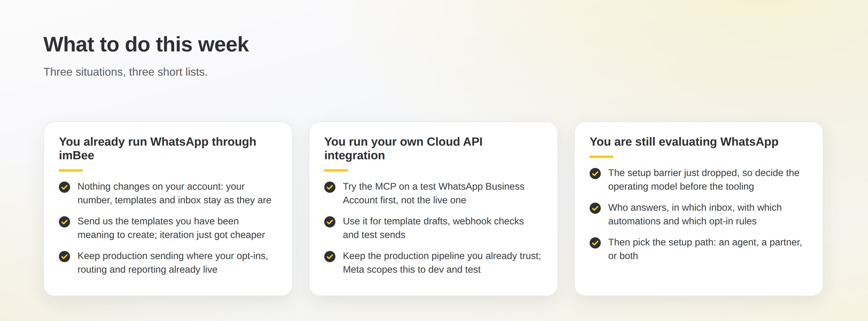This screenshot has height=321, width=868.
Task: Click check icon beside 'Try the MCP on a test'
Action: pyautogui.click(x=330, y=187)
